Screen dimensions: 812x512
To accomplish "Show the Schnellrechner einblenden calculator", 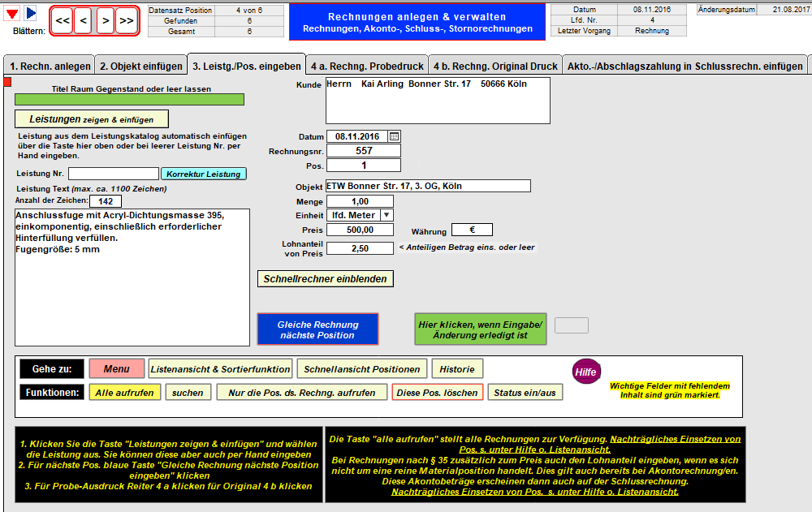I will 326,278.
